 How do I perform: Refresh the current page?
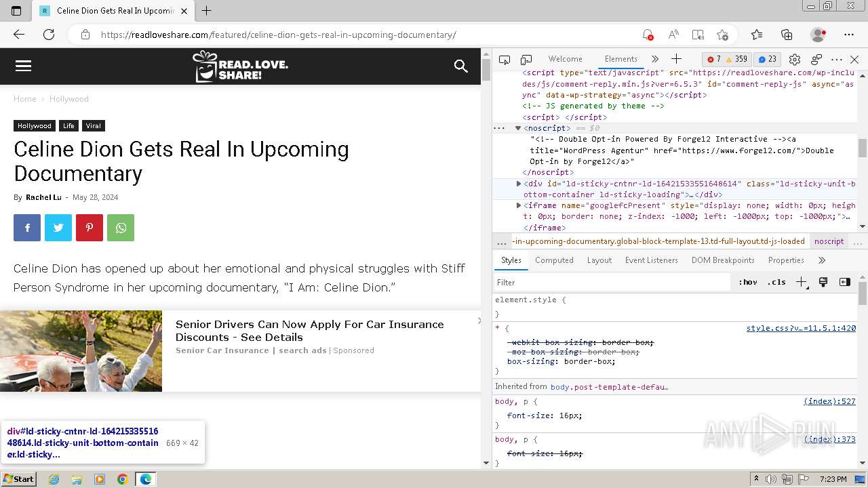point(49,35)
